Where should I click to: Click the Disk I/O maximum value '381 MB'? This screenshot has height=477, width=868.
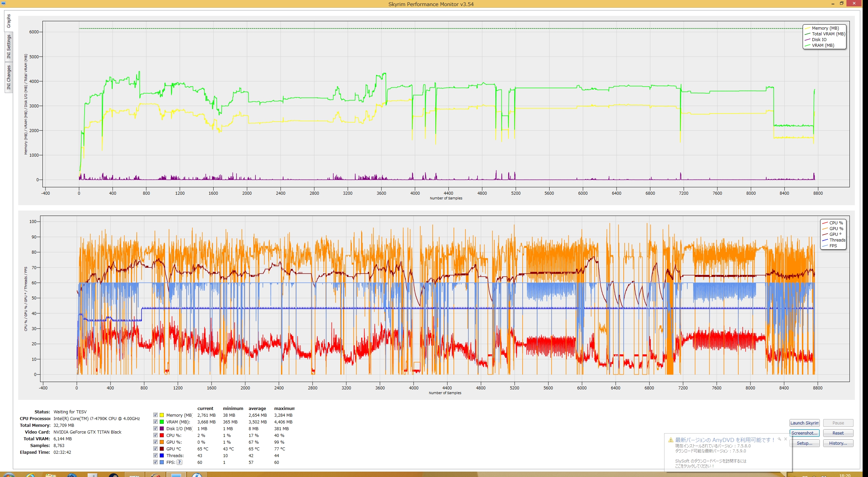[281, 428]
